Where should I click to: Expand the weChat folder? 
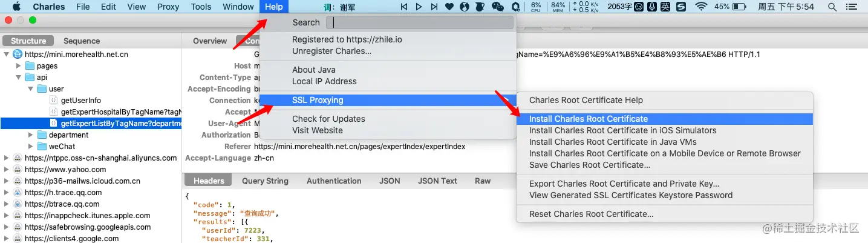pyautogui.click(x=31, y=146)
